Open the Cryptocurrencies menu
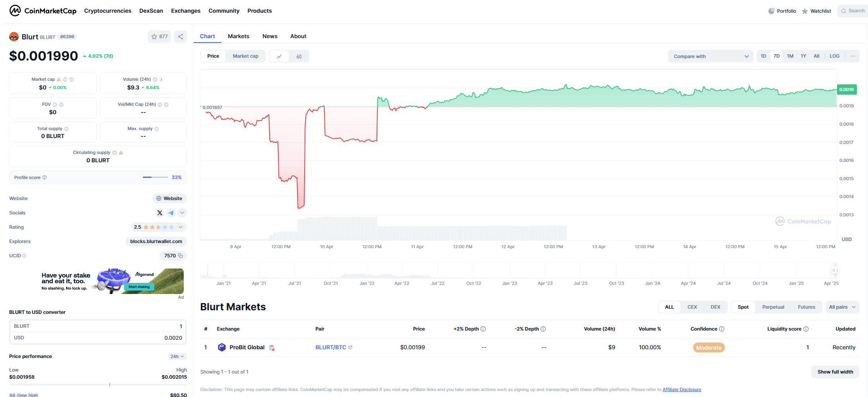 [108, 11]
